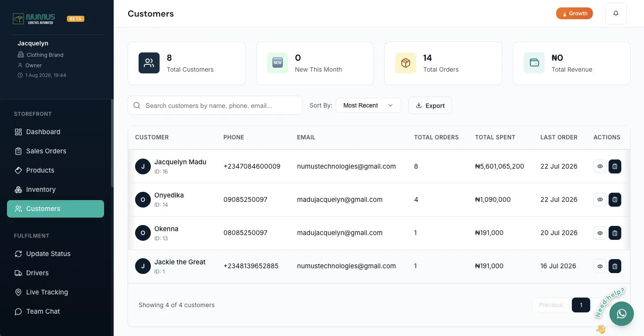
Task: Click phone number 09085250097
Action: 245,200
